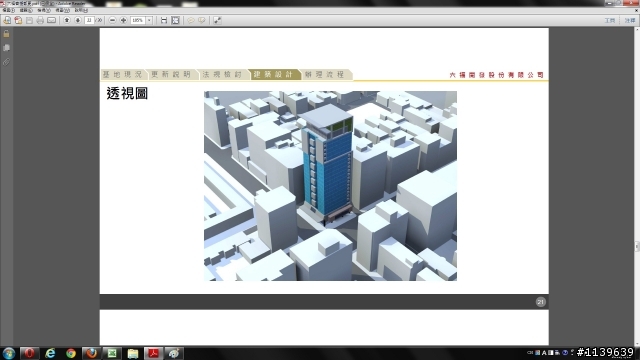This screenshot has width=640, height=360.
Task: Click the vertical scrollbar on right edge
Action: coord(637,187)
